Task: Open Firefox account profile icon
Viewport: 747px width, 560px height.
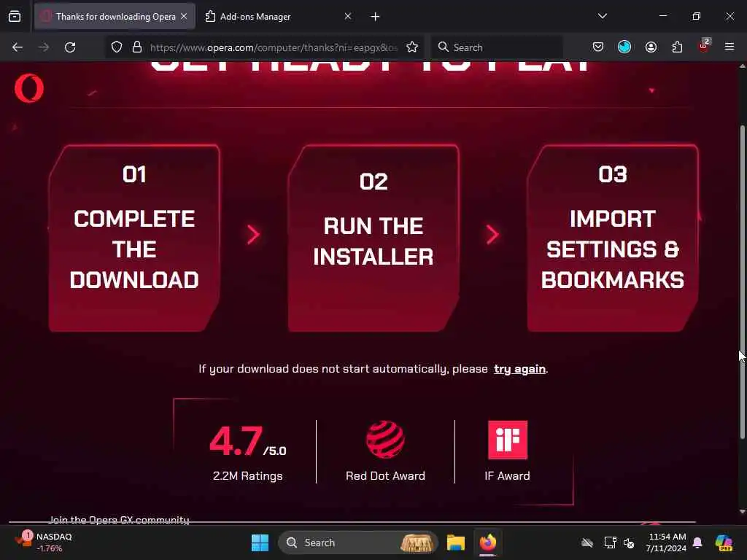Action: (651, 47)
